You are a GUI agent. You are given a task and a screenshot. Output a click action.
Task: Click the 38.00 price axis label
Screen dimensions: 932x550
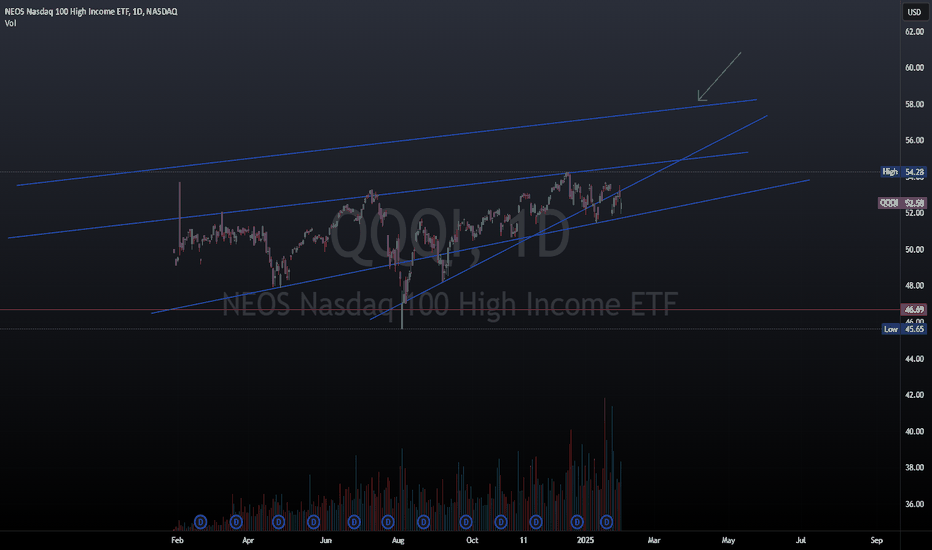914,468
